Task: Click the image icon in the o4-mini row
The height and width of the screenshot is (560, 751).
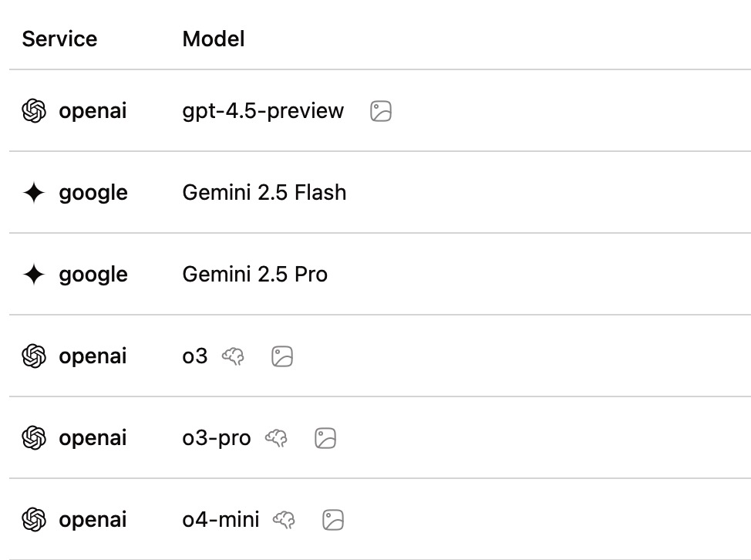Action: pyautogui.click(x=333, y=520)
